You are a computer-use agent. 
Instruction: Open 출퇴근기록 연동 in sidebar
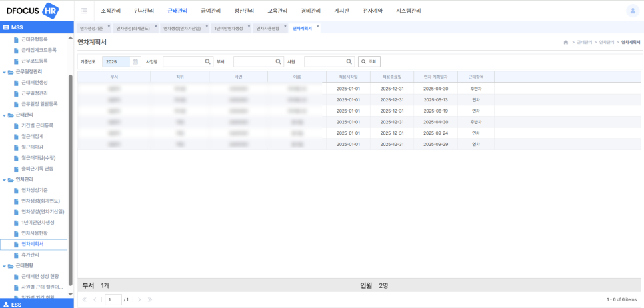click(x=37, y=169)
